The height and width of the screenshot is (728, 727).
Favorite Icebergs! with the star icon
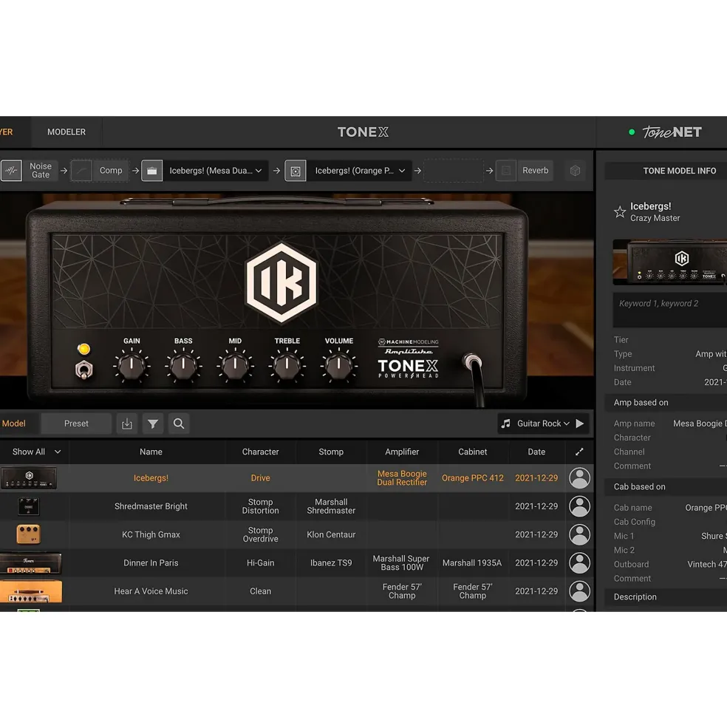(620, 212)
